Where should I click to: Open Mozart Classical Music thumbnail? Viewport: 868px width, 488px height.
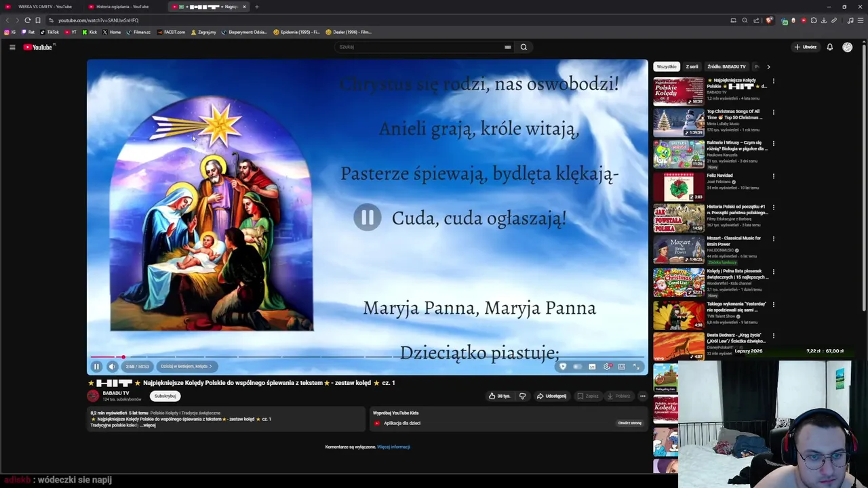[679, 250]
